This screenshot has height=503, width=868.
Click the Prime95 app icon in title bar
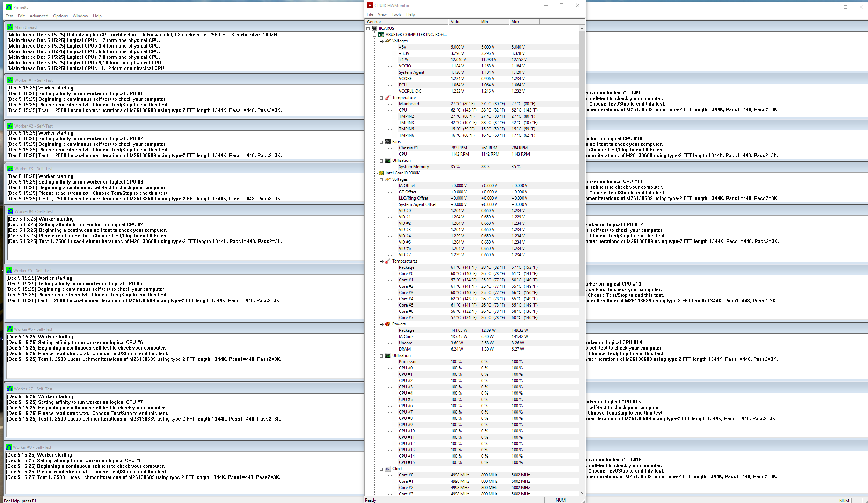click(8, 7)
